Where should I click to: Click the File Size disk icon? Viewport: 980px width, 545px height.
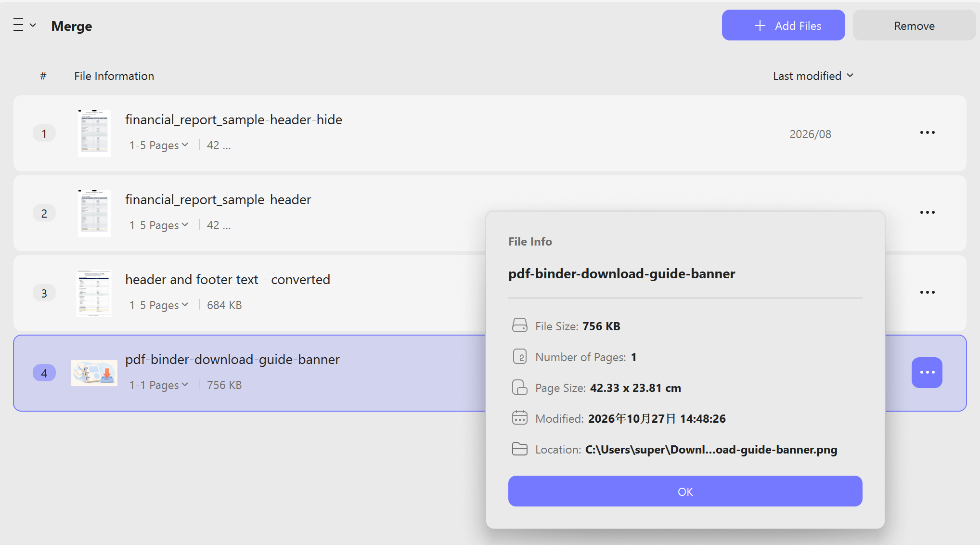pyautogui.click(x=519, y=326)
